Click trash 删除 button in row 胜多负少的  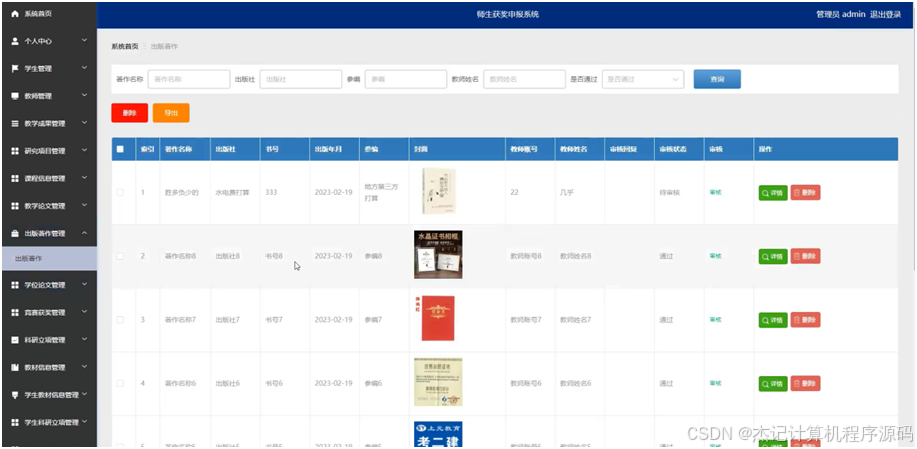point(805,193)
